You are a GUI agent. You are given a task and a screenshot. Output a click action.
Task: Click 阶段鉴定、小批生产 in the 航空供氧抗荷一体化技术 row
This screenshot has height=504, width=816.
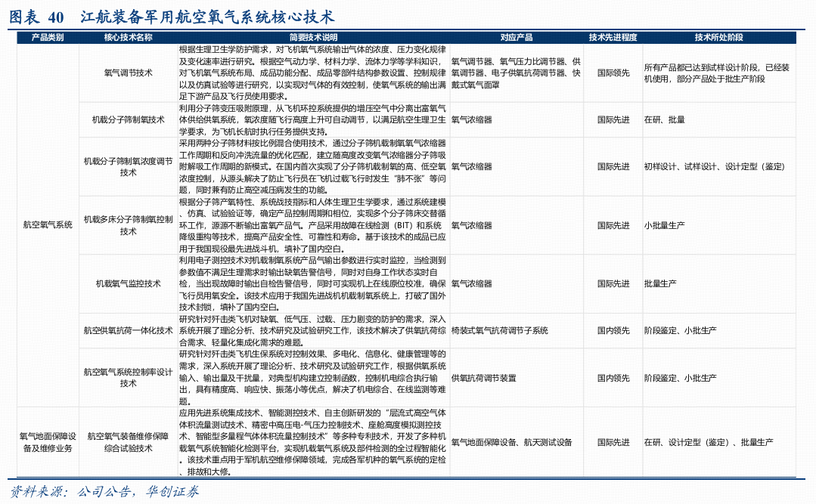(x=680, y=330)
